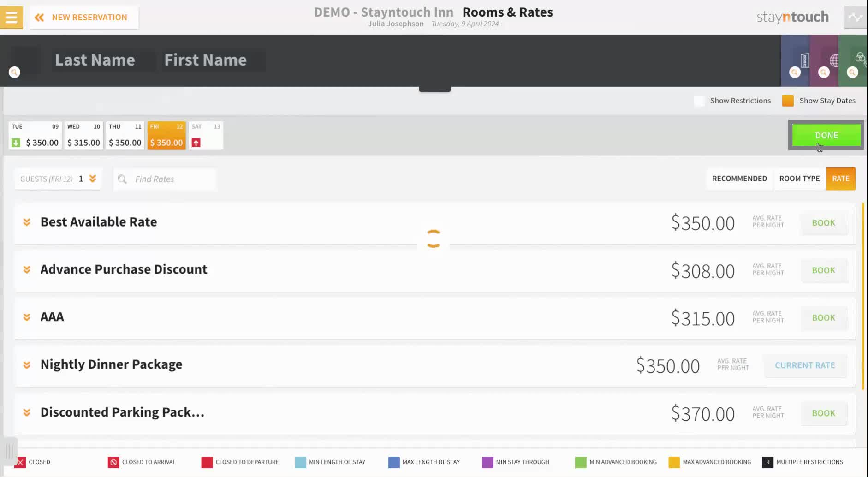Click the green arrival arrow icon
This screenshot has width=868, height=477.
(16, 143)
